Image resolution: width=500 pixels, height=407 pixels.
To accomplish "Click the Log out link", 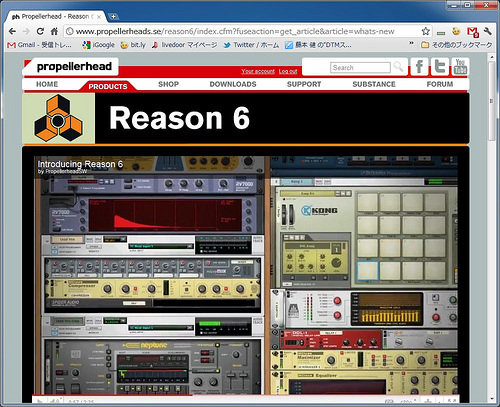I will coord(288,71).
